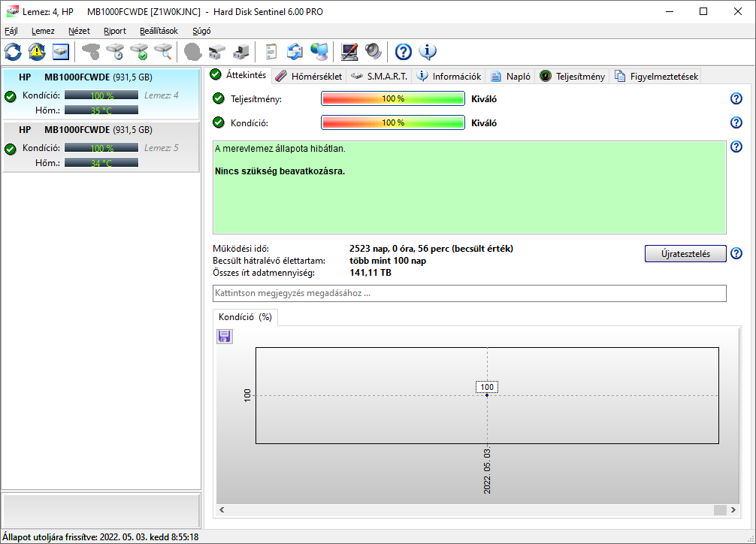Image resolution: width=756 pixels, height=544 pixels.
Task: Click the comment field Kattintson megjegyzés megadásához
Action: click(470, 293)
